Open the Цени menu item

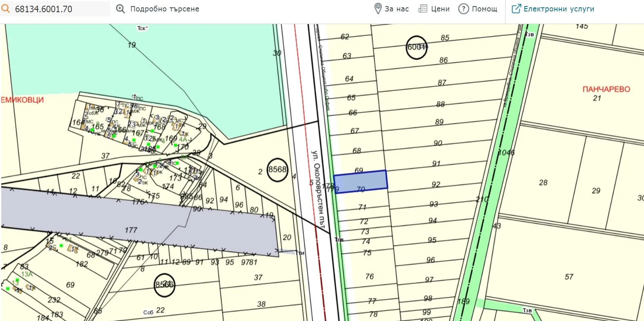(440, 9)
